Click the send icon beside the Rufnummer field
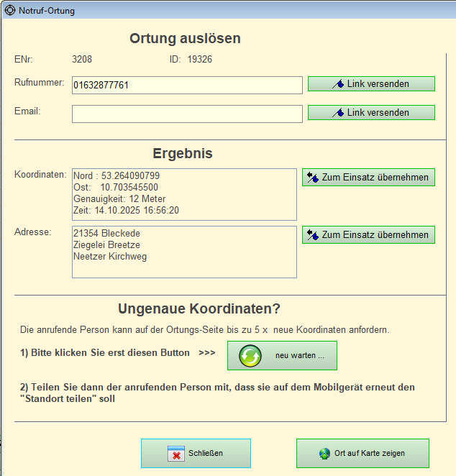The height and width of the screenshot is (476, 456). (x=337, y=84)
